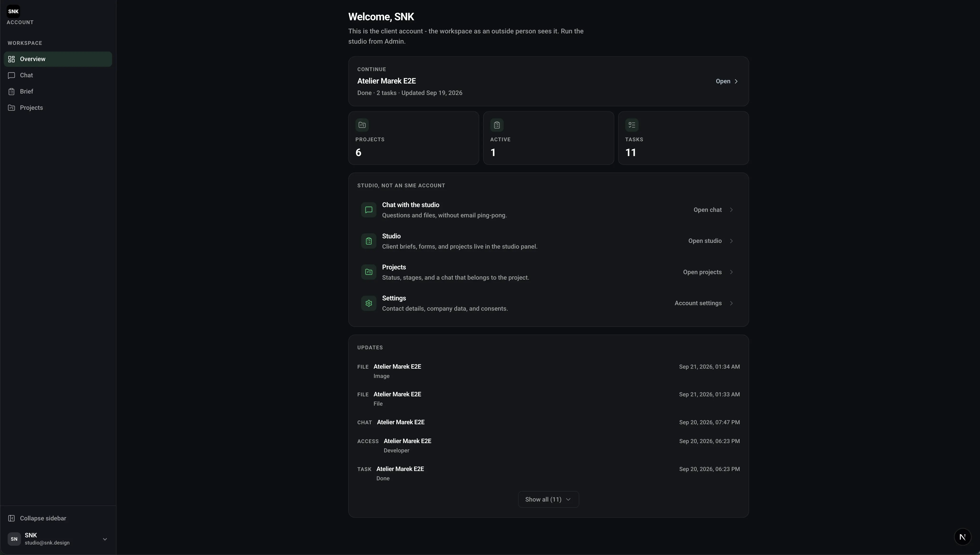980x555 pixels.
Task: Click Done · 2 tasks · Updated Sep 19 text
Action: [410, 93]
